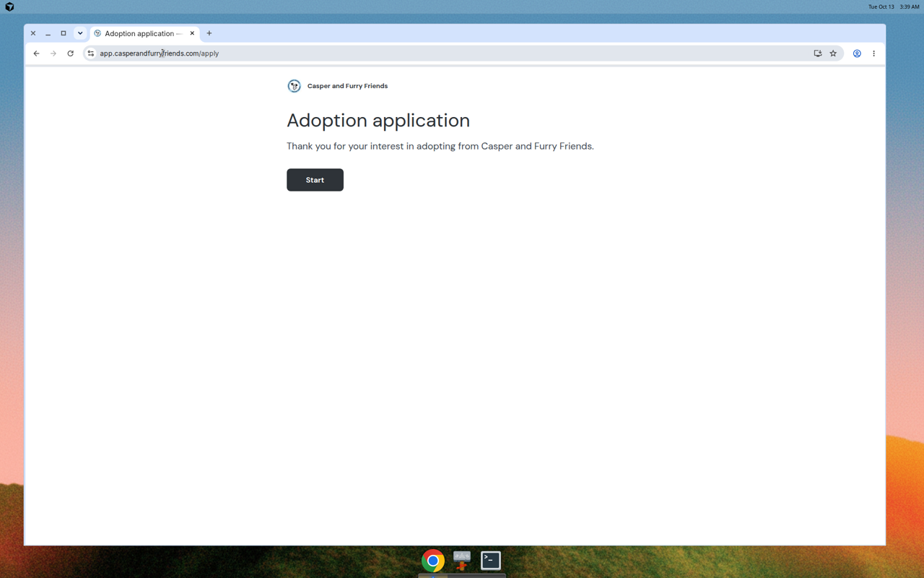
Task: Open the tab search dropdown
Action: [80, 33]
